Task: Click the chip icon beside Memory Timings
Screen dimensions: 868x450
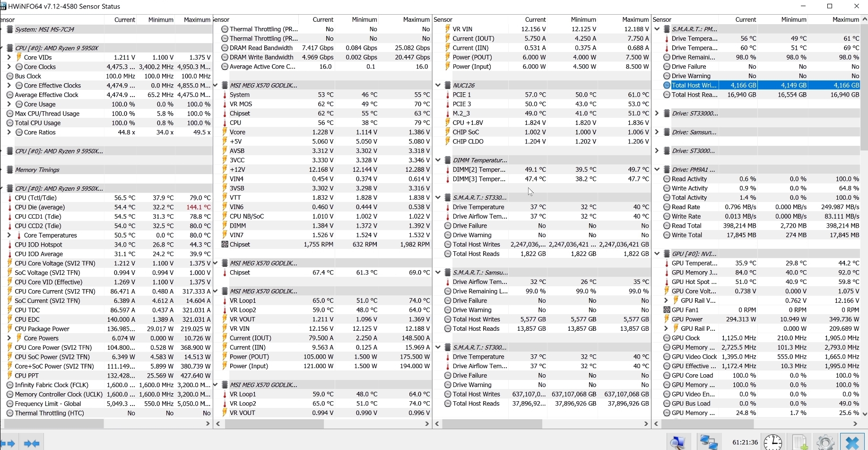Action: (x=9, y=170)
